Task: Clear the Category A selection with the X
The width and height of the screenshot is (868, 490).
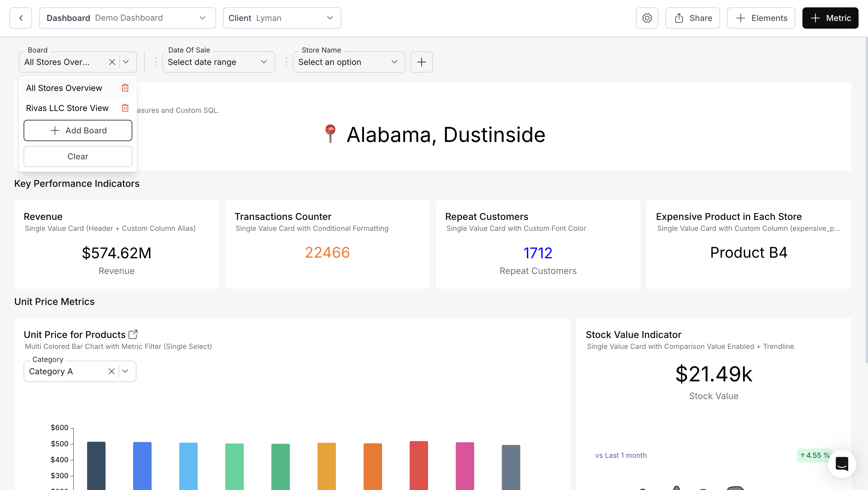Action: click(112, 371)
